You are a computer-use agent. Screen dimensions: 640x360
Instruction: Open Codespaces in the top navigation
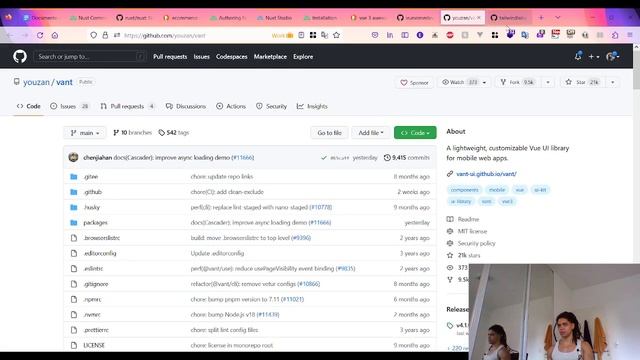(231, 57)
